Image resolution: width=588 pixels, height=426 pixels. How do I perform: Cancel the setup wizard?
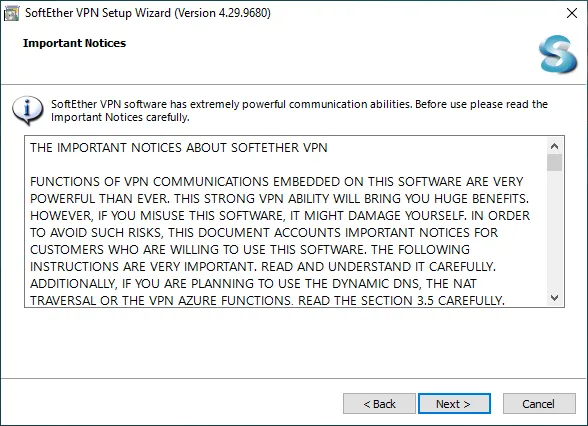pyautogui.click(x=539, y=404)
